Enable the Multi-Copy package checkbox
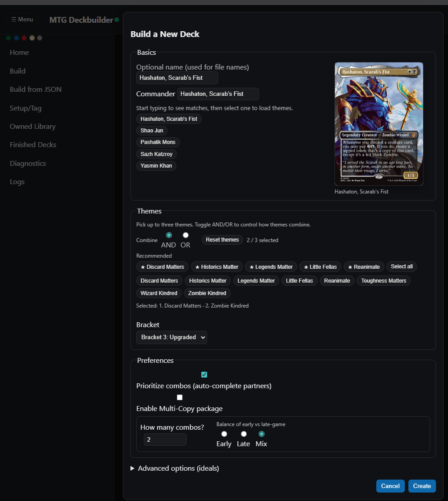Image resolution: width=448 pixels, height=501 pixels. [x=179, y=397]
